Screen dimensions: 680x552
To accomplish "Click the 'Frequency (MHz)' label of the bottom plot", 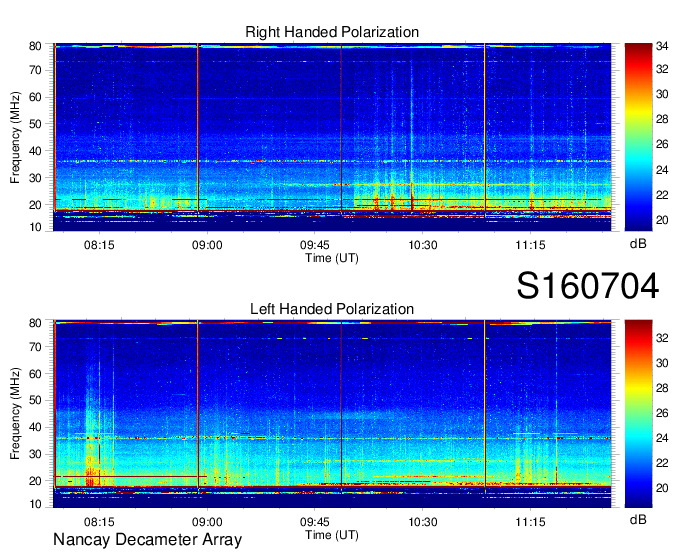I will click(15, 414).
